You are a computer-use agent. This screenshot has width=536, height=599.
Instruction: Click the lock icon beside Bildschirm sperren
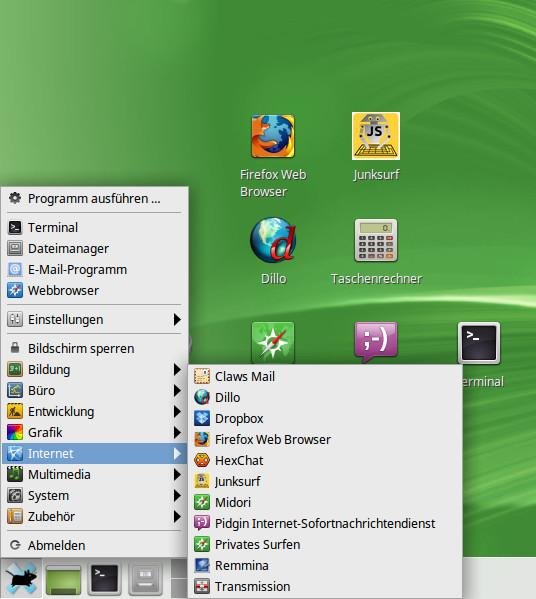[15, 348]
